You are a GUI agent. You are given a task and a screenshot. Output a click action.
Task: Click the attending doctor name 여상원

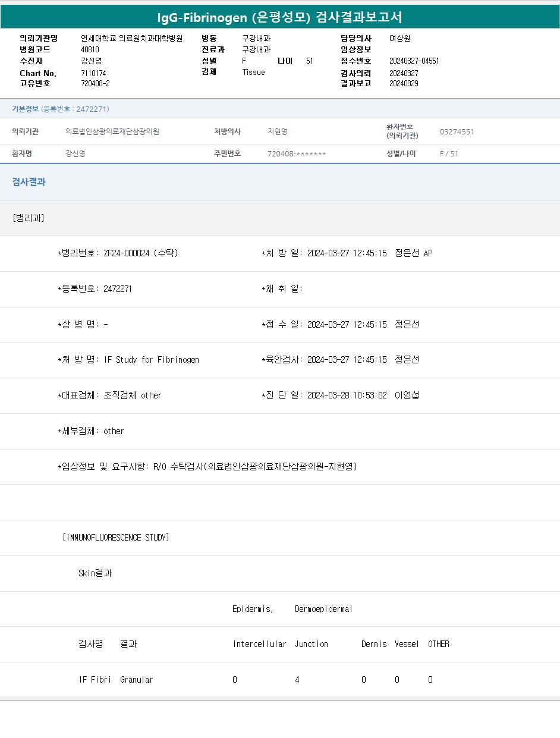[399, 38]
